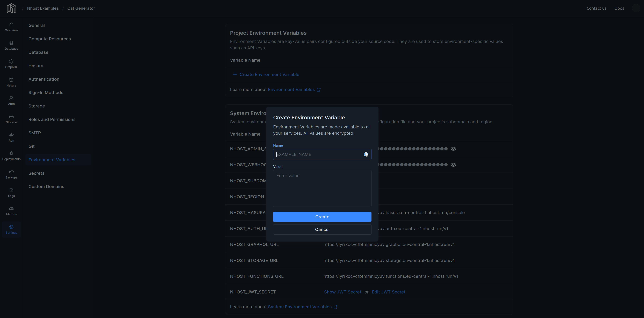The width and height of the screenshot is (644, 318).
Task: Show the NHOST_WEBHOOK_SECRET value using its eye icon
Action: [x=454, y=165]
